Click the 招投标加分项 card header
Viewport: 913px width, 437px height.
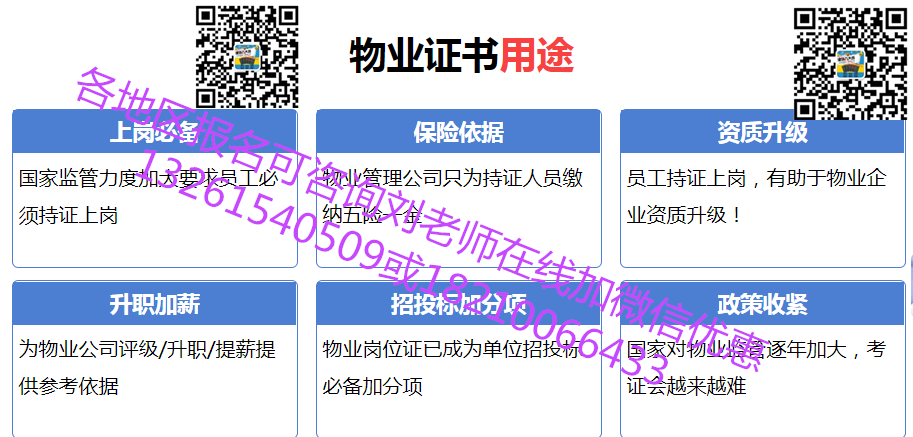pyautogui.click(x=458, y=305)
